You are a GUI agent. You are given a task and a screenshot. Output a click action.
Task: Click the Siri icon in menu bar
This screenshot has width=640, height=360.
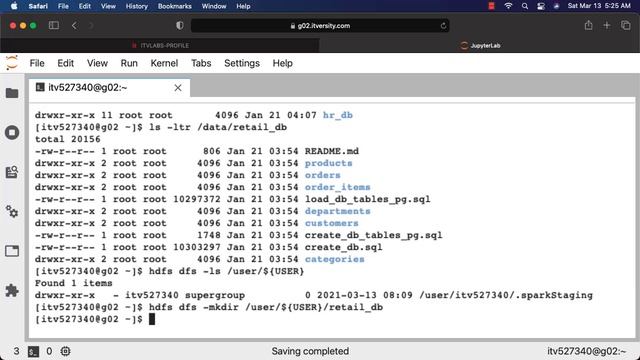click(x=556, y=6)
